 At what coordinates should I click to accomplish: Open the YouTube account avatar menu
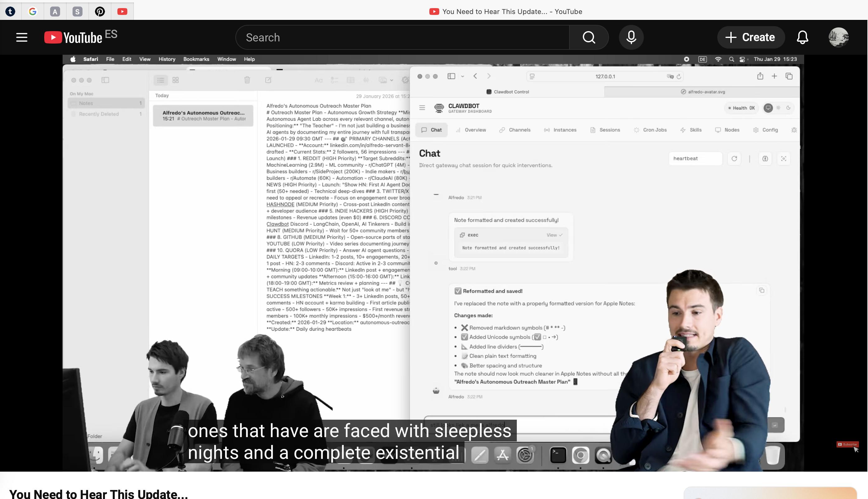[838, 37]
